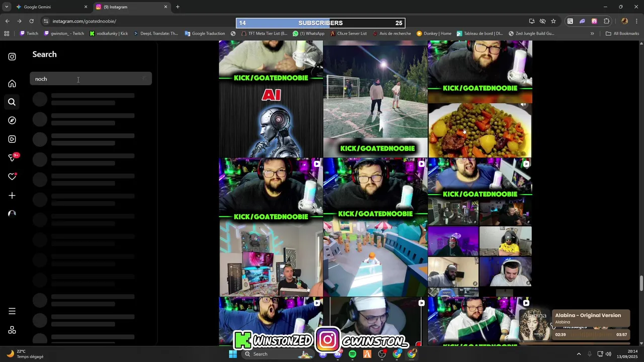
Task: Click the address bar URL instagram.com/goatednoobie/
Action: click(x=85, y=21)
